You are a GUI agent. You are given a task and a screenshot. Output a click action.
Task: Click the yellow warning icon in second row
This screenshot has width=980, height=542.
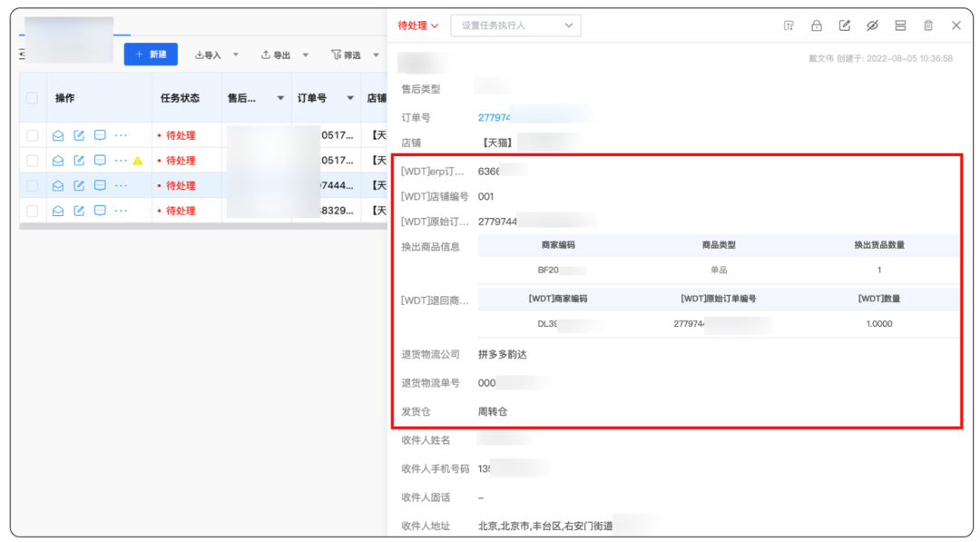[138, 161]
